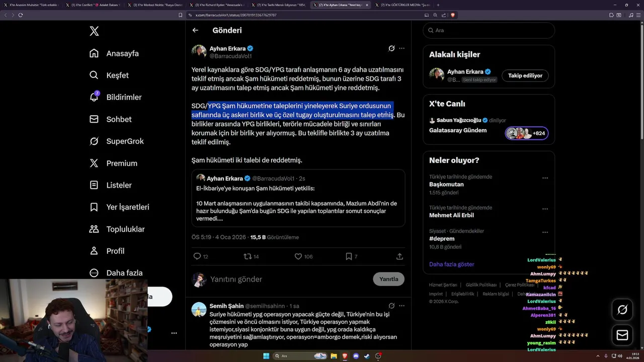
Task: Open the Başkomutan trend
Action: pyautogui.click(x=446, y=185)
